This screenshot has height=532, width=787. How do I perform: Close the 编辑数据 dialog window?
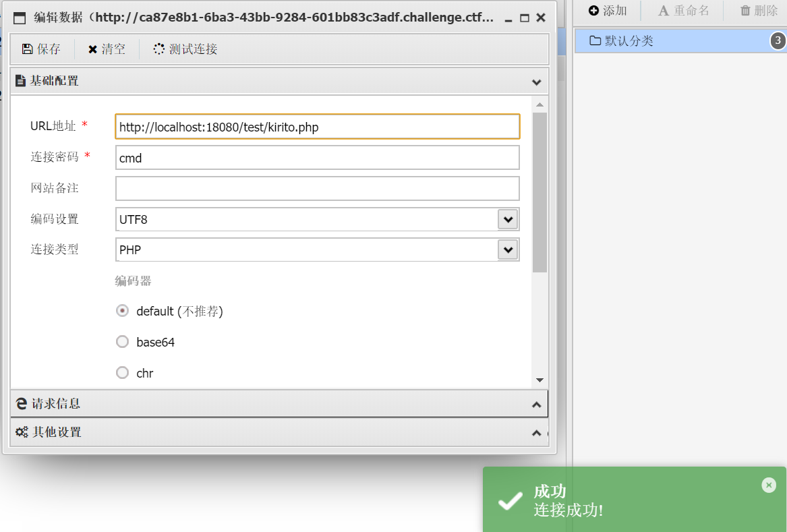point(541,18)
